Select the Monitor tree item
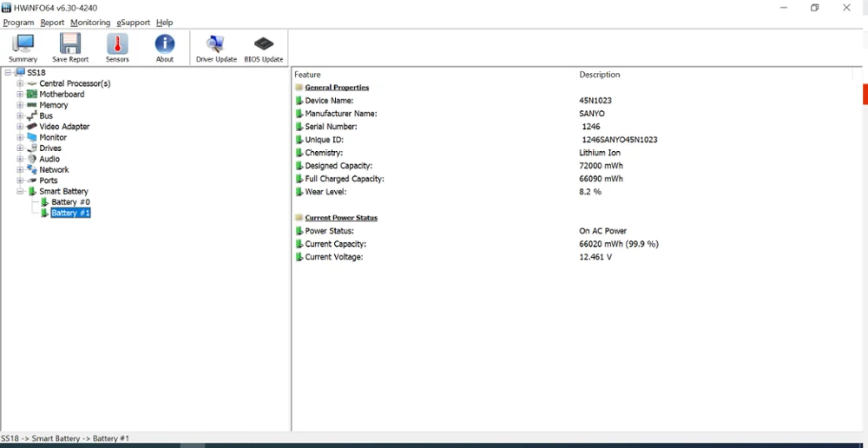This screenshot has width=868, height=448. coord(53,137)
